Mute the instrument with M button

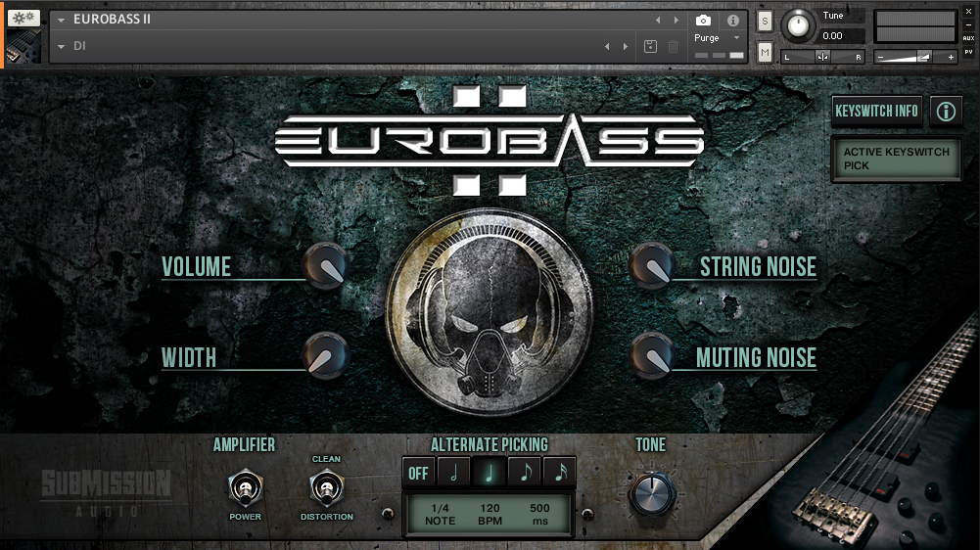[x=765, y=53]
